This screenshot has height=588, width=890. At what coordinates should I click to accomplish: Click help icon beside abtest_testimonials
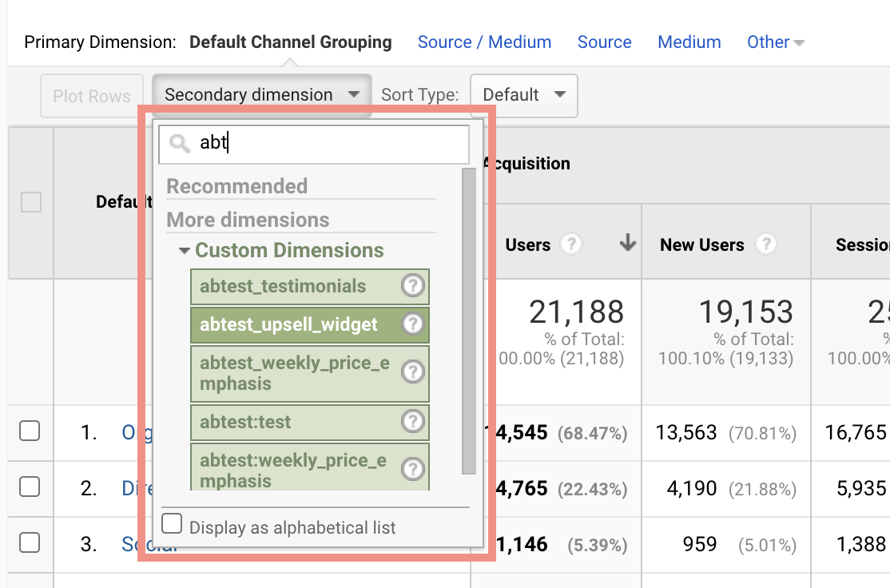pos(412,286)
